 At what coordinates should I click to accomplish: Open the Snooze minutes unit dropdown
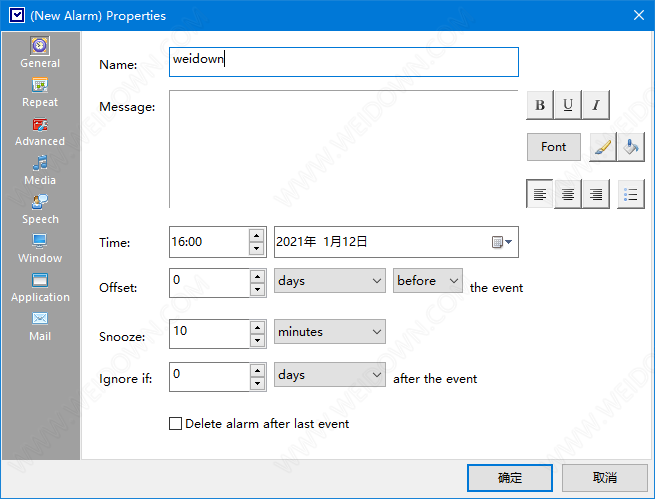tap(330, 332)
